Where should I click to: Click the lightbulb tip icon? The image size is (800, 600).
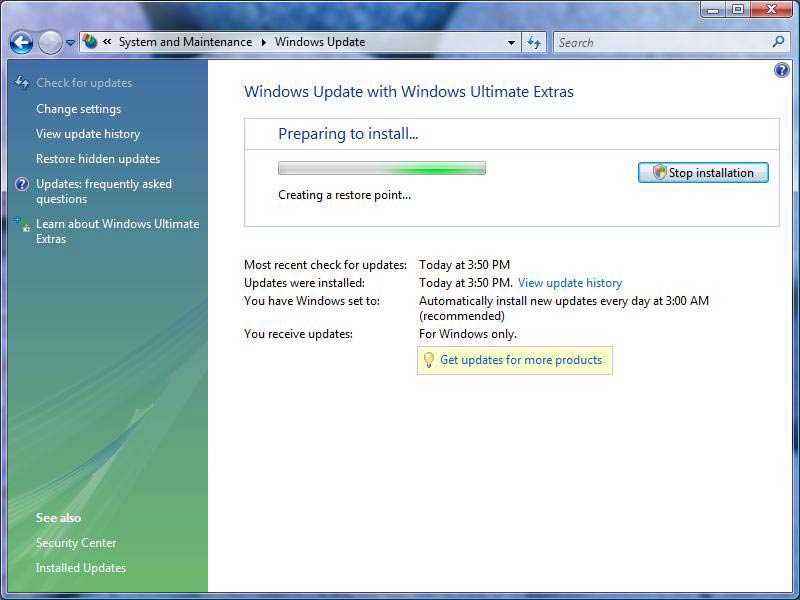(x=429, y=360)
